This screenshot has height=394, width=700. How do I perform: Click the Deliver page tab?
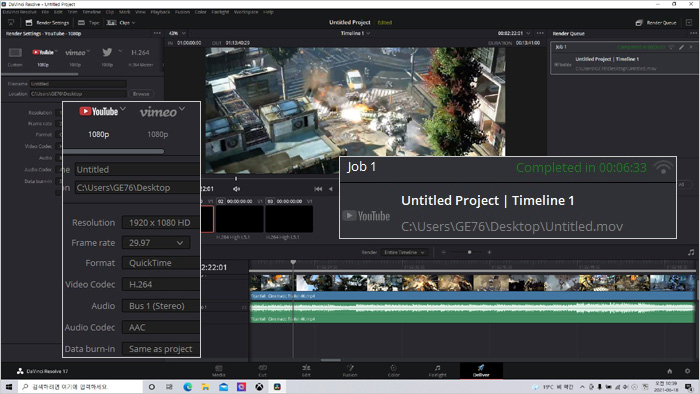coord(481,371)
